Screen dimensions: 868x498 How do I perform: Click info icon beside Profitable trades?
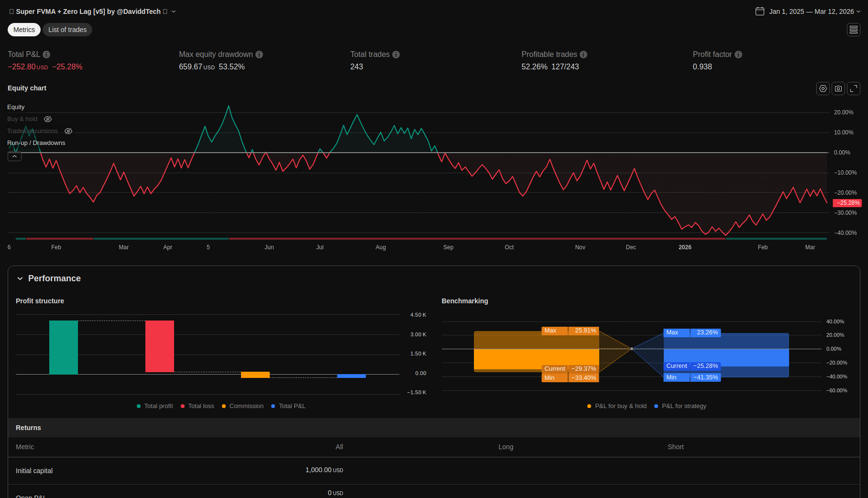pyautogui.click(x=583, y=55)
